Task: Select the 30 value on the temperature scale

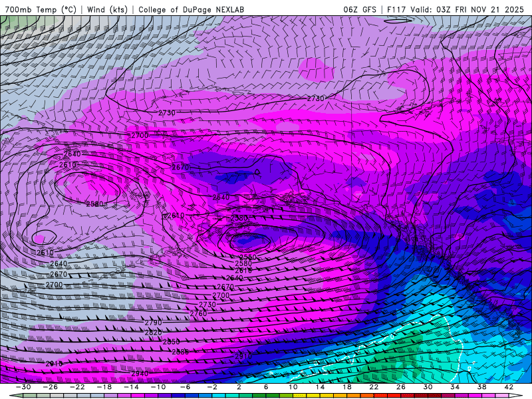Action: click(x=428, y=387)
